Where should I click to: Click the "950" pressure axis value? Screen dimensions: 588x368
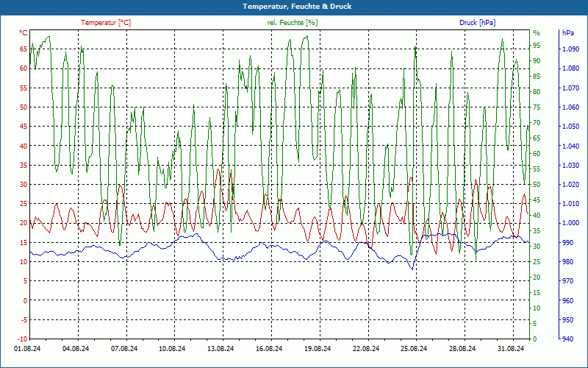pyautogui.click(x=567, y=320)
